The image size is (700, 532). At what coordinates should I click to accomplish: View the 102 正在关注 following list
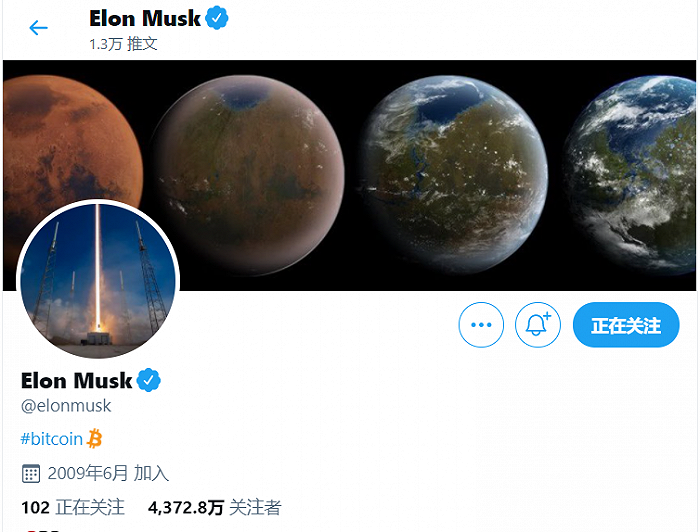(x=73, y=508)
